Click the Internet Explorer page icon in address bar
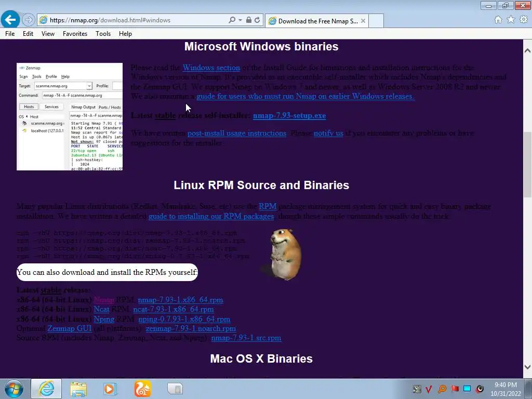532x399 pixels. 43,20
